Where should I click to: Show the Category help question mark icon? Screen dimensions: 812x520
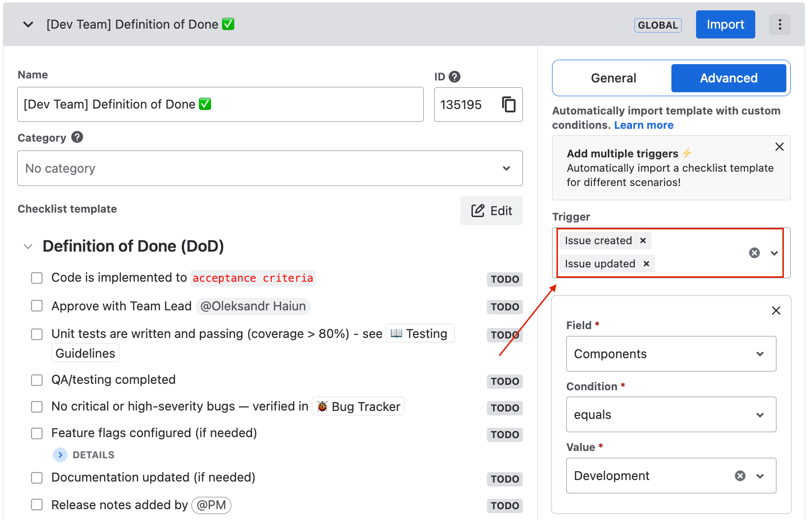77,137
